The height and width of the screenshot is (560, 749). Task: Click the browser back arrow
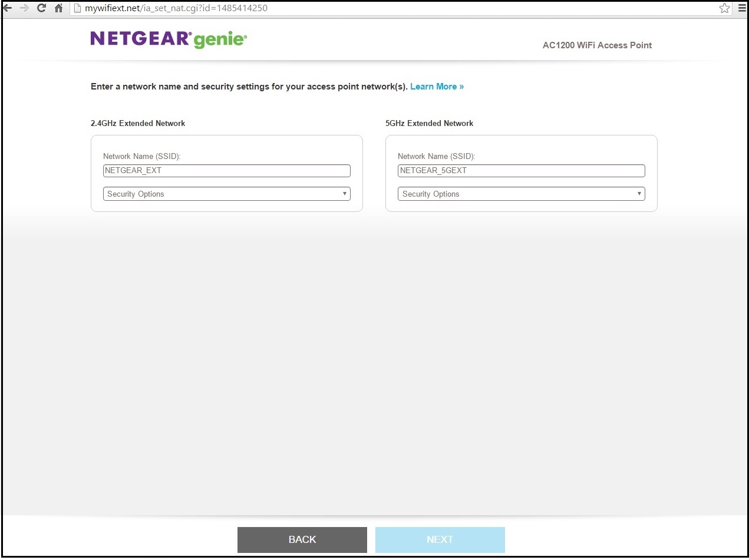[8, 8]
